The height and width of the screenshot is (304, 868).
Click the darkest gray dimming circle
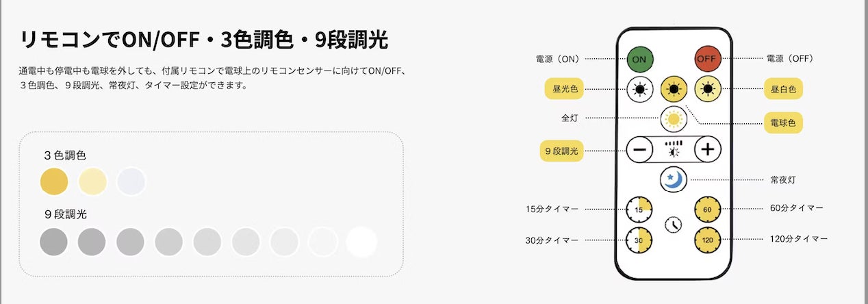click(x=54, y=242)
